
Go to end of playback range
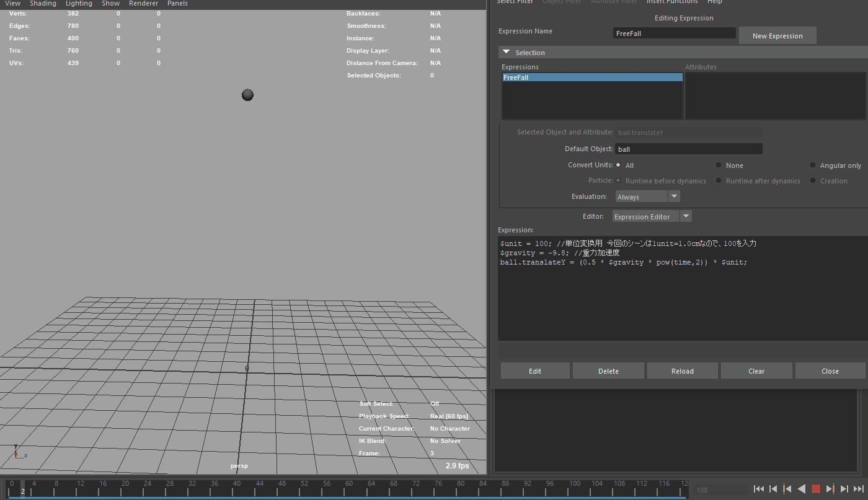(x=859, y=489)
